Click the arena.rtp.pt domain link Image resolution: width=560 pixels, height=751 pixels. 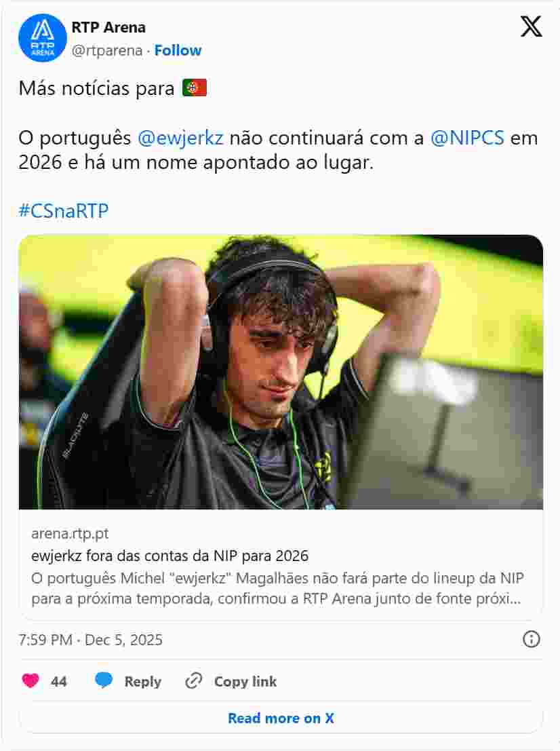pyautogui.click(x=70, y=533)
